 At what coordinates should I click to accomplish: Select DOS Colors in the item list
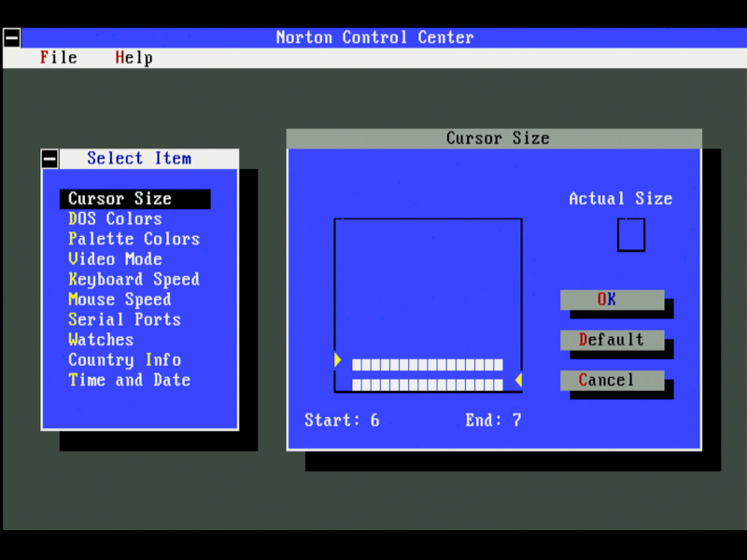pos(115,219)
